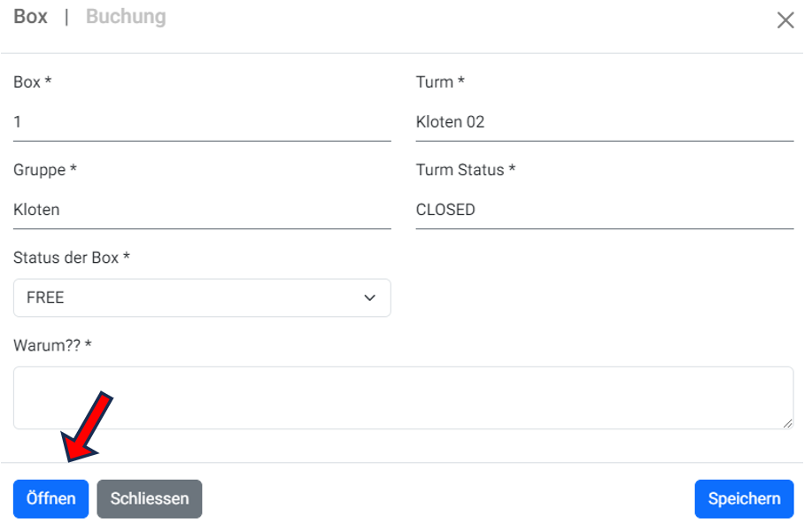Click the "Turm *" field label
812x532 pixels.
pyautogui.click(x=440, y=82)
